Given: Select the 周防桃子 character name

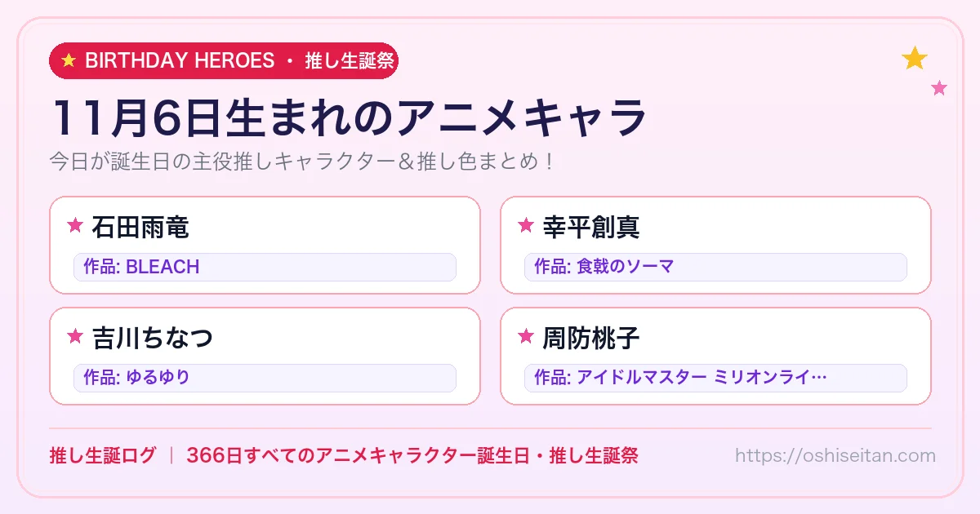Looking at the screenshot, I should point(591,338).
